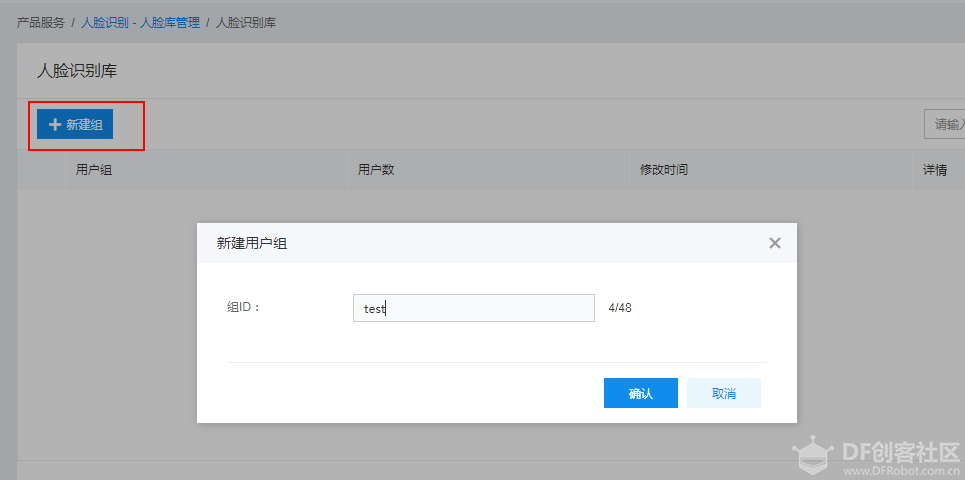Click the DFRobot robot logo watermark
This screenshot has height=480, width=965.
[815, 456]
